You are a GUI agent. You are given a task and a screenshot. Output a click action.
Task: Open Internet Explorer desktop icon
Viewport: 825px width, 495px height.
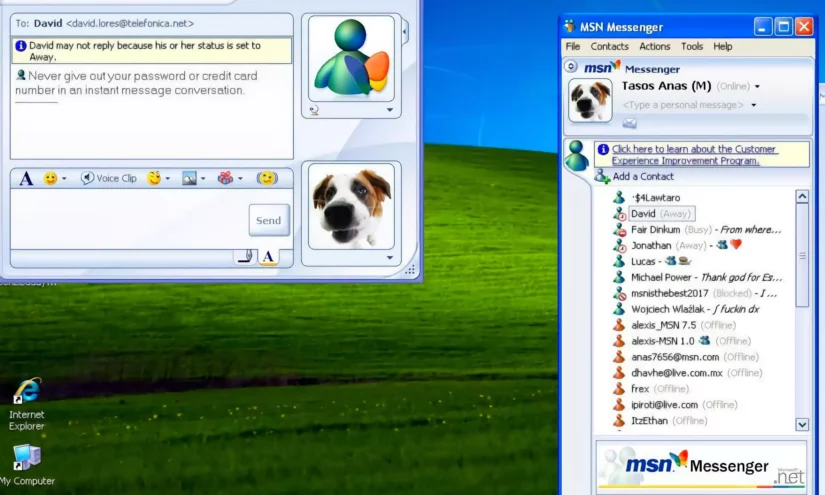26,404
